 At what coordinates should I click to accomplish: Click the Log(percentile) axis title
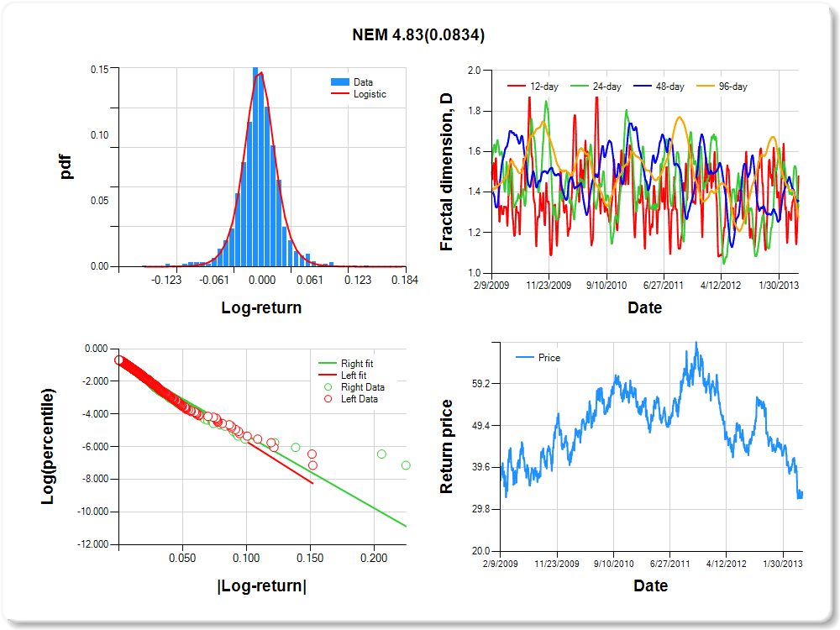pos(49,446)
